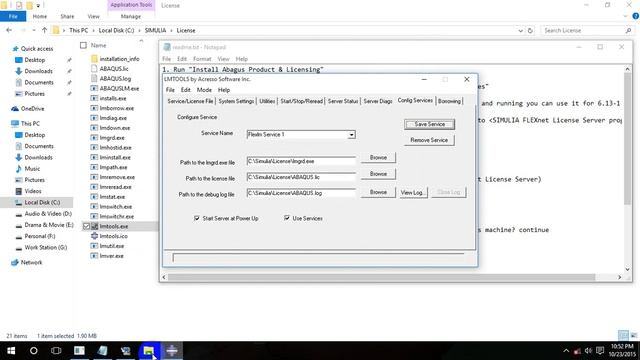Select the lmutil.exe file name

(111, 246)
